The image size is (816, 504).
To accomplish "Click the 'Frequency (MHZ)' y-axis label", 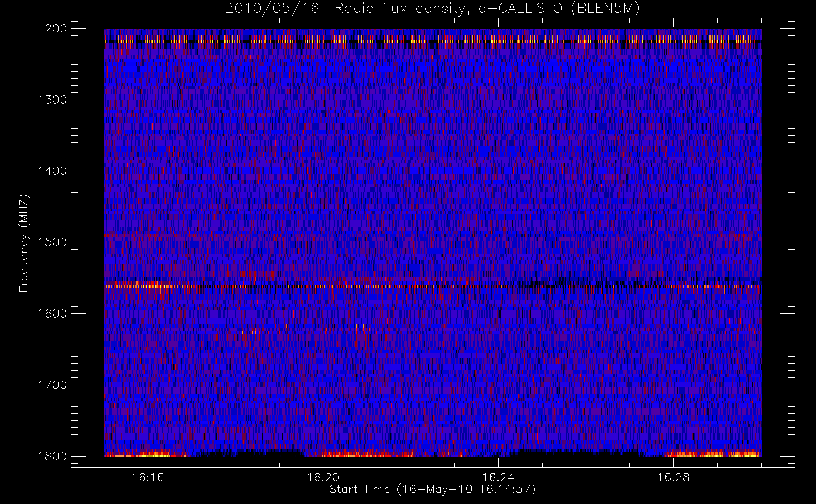I will coord(24,243).
